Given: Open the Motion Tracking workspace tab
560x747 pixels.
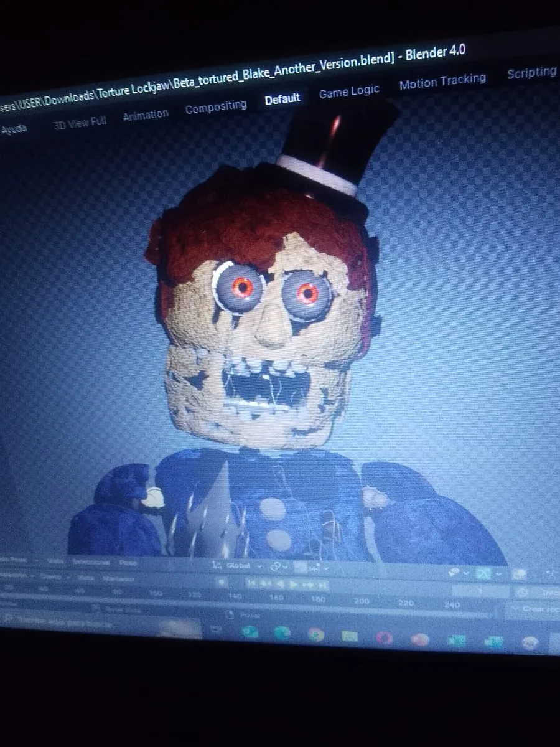Looking at the screenshot, I should pos(442,82).
